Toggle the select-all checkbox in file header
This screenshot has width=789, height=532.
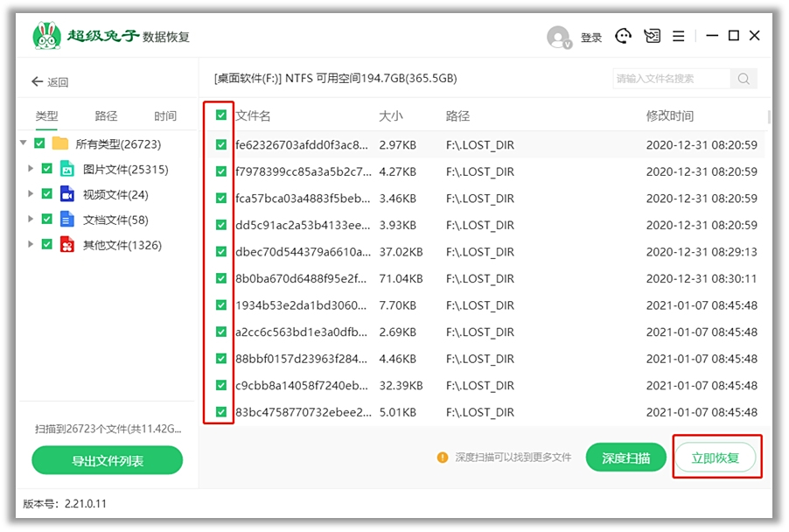point(221,115)
